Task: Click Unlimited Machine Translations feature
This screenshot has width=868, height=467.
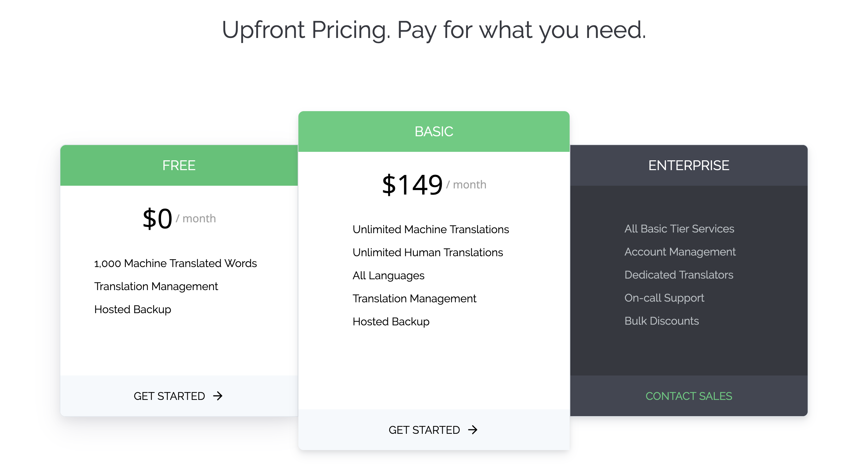Action: 431,229
